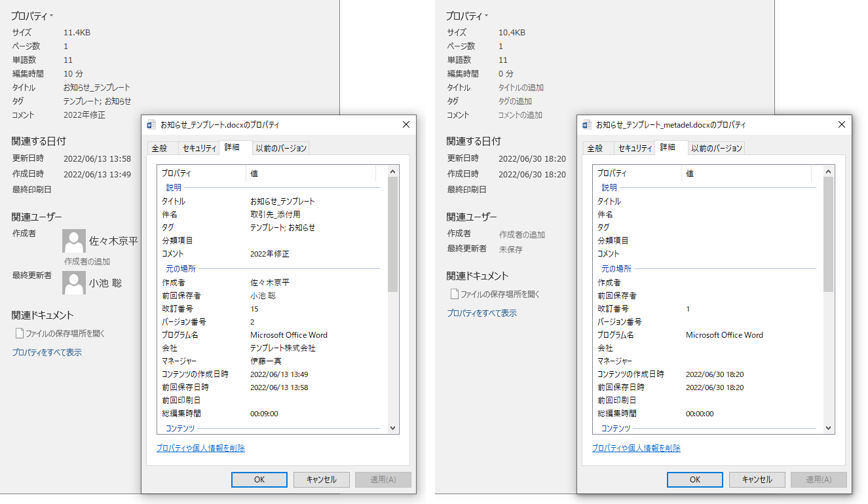Screen dimensions: 868x504
Task: Expand the left プロパティ dropdown header
Action: point(32,16)
